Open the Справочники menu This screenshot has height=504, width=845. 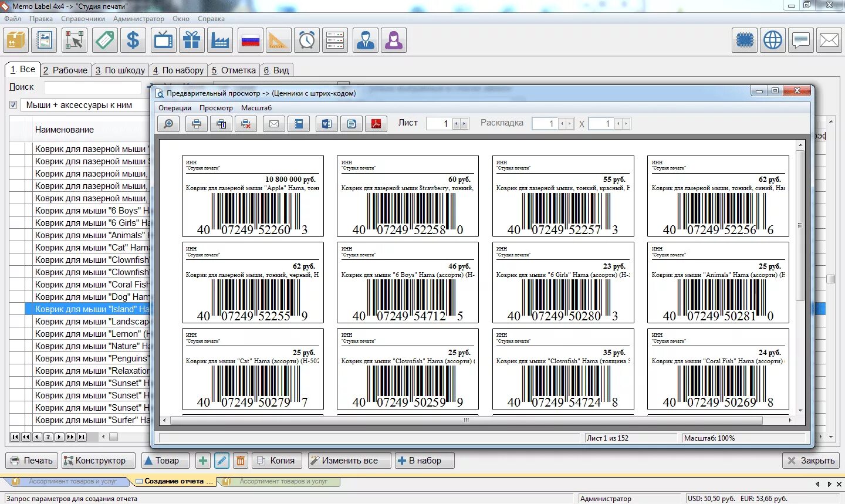pyautogui.click(x=83, y=19)
